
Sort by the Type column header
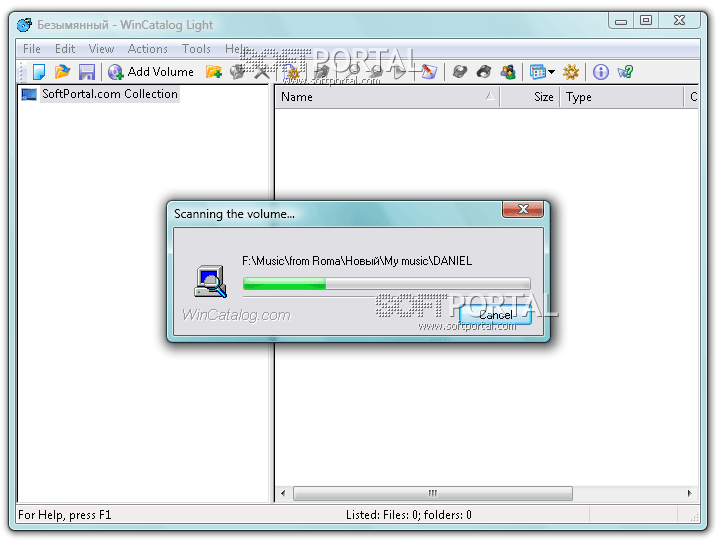pos(621,97)
